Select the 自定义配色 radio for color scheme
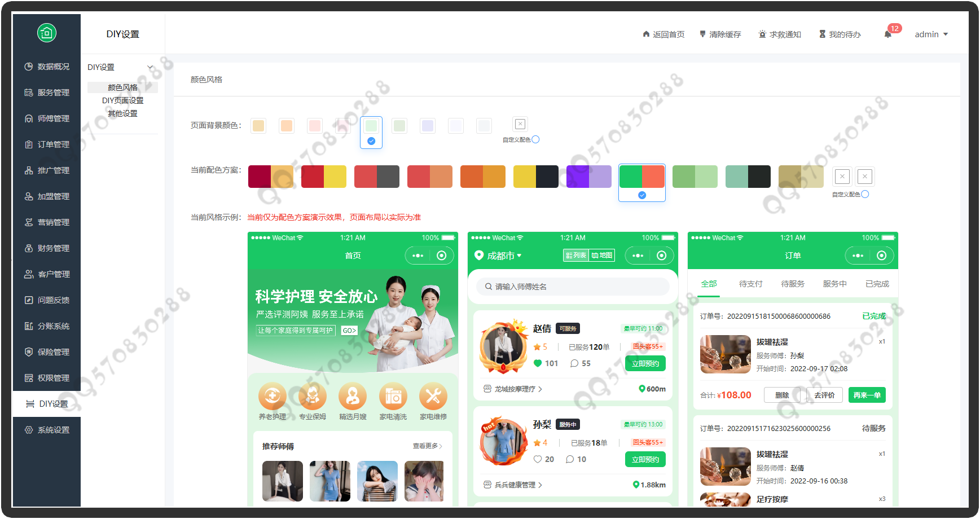 coord(865,194)
